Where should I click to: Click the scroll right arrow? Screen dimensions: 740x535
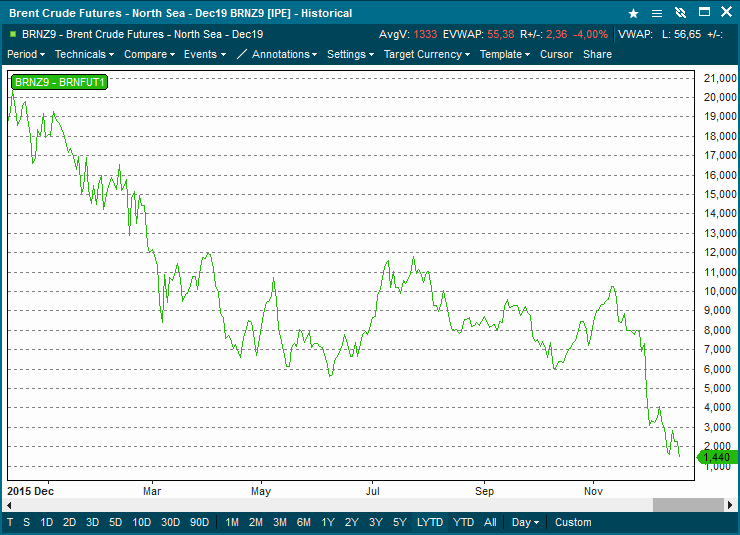coord(730,505)
